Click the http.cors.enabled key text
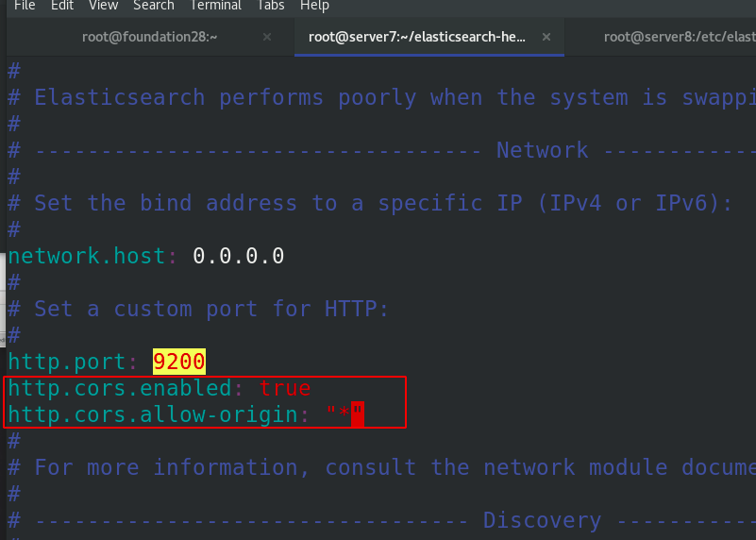This screenshot has height=540, width=756. pos(120,388)
